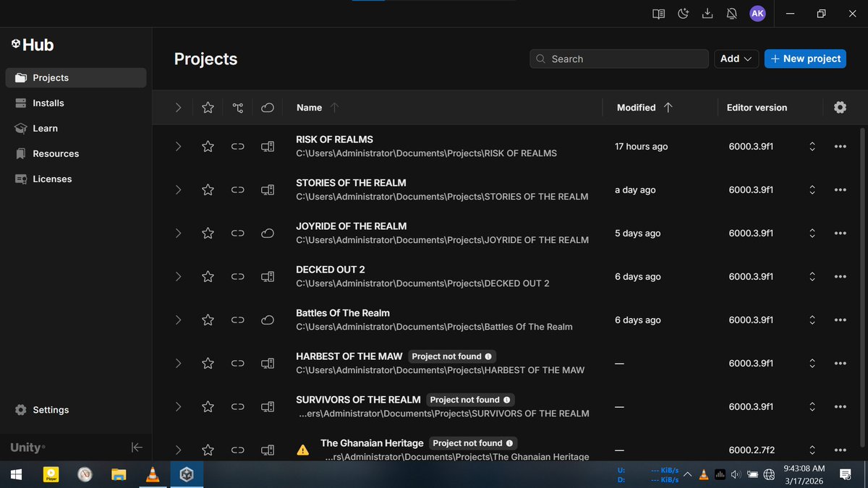Viewport: 868px width, 488px height.
Task: Star the Battles Of The Realm project
Action: click(208, 320)
